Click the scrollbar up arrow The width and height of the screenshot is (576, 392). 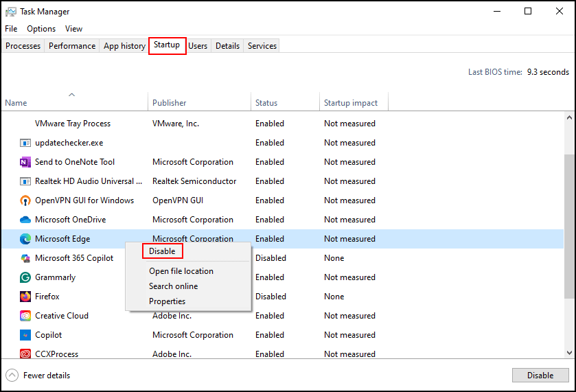(x=569, y=118)
